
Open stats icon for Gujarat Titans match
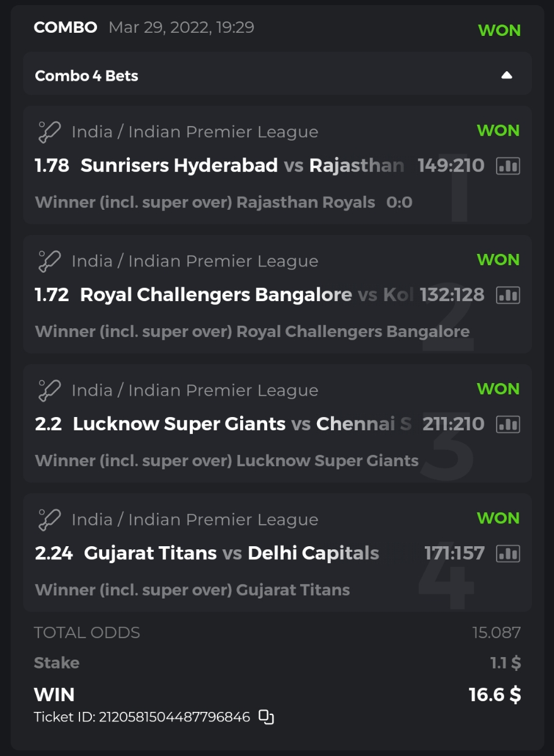[x=508, y=553]
